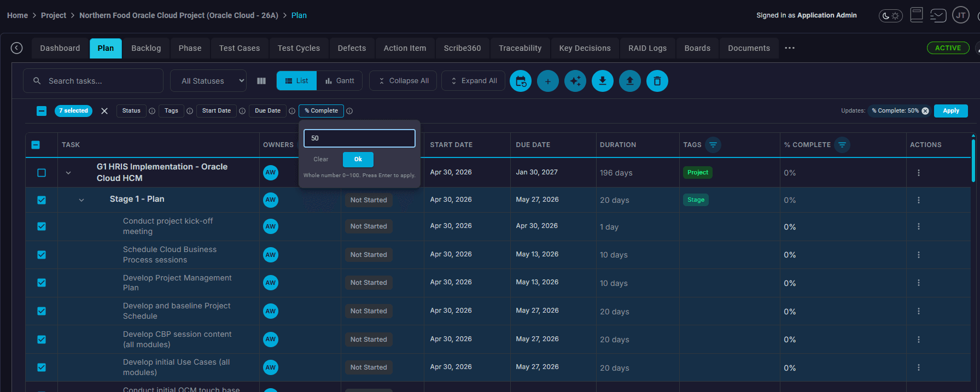The height and width of the screenshot is (392, 980).
Task: Switch to the Backlog tab
Action: click(146, 48)
